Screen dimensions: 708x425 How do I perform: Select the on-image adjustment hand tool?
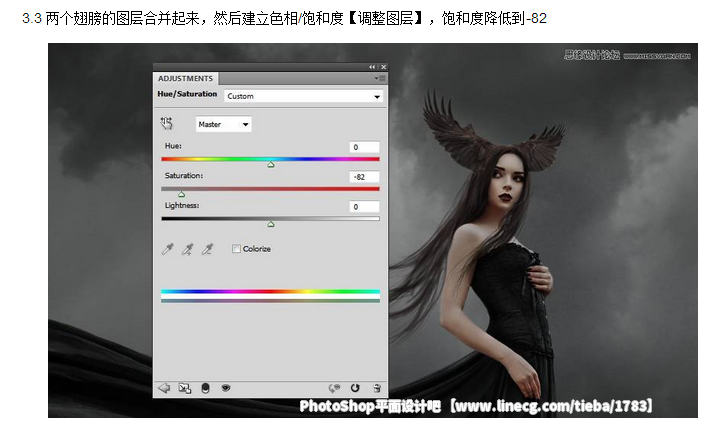pyautogui.click(x=167, y=123)
